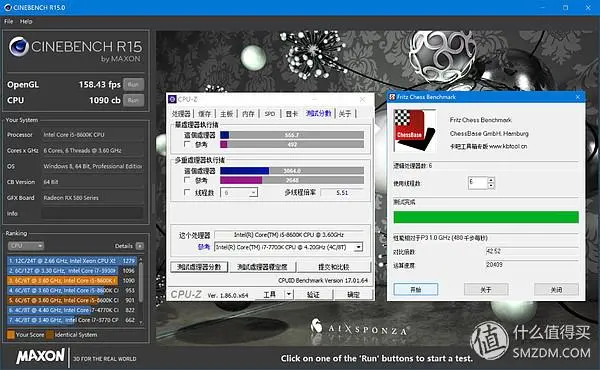Run the OpenGL benchmark test
The image size is (600, 370).
(x=134, y=85)
